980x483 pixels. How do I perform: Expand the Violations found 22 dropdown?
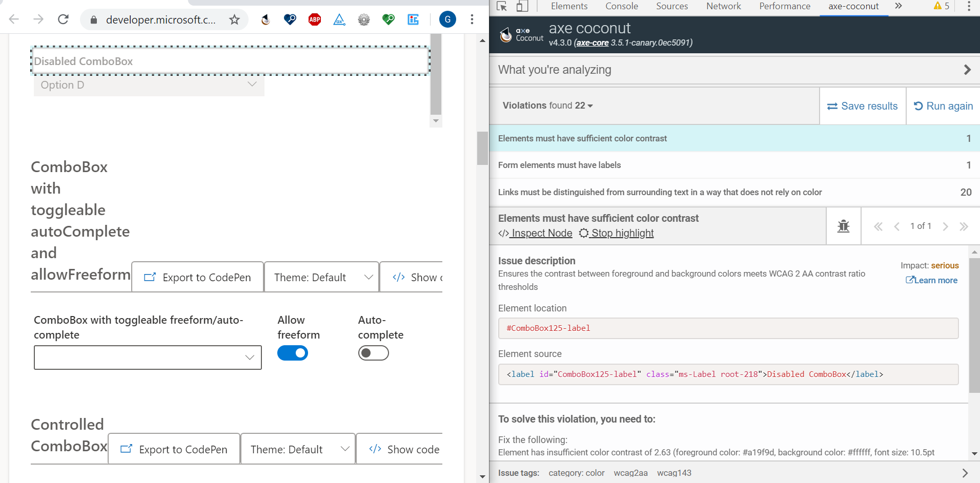point(547,106)
